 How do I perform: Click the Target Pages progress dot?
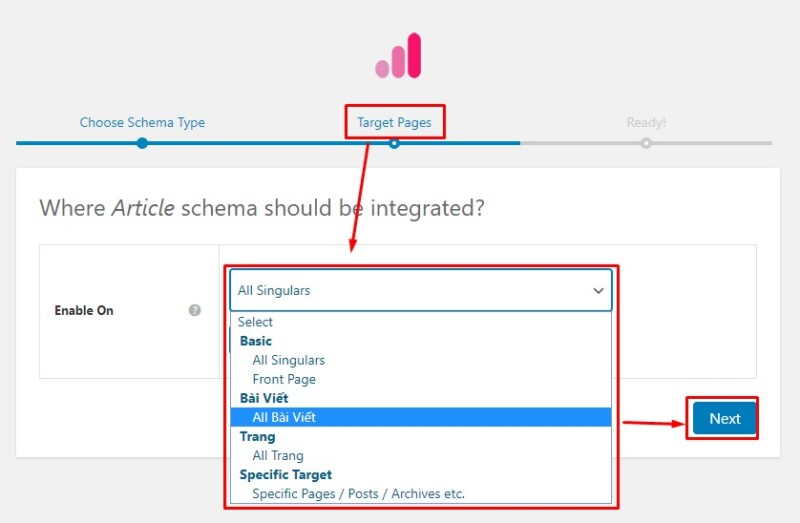click(x=394, y=143)
